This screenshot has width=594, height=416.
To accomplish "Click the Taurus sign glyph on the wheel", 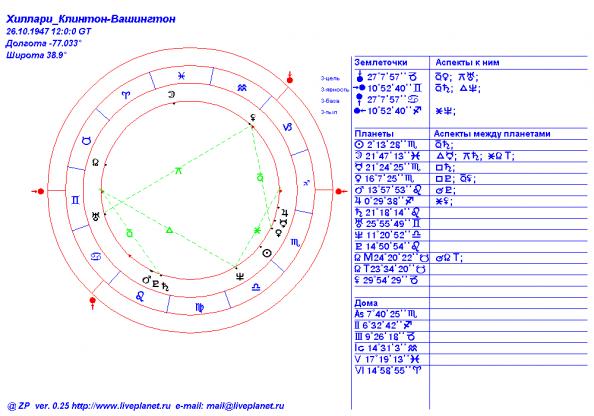I will (x=87, y=141).
